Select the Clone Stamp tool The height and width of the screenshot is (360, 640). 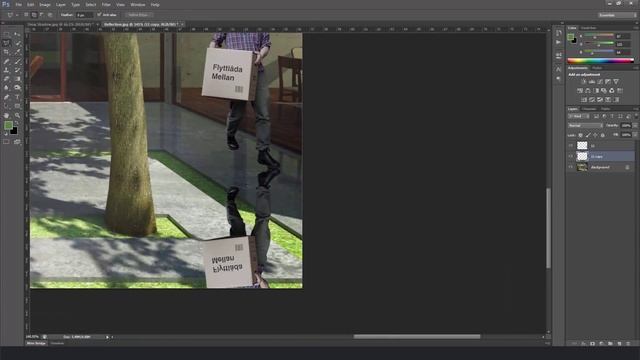click(x=6, y=70)
